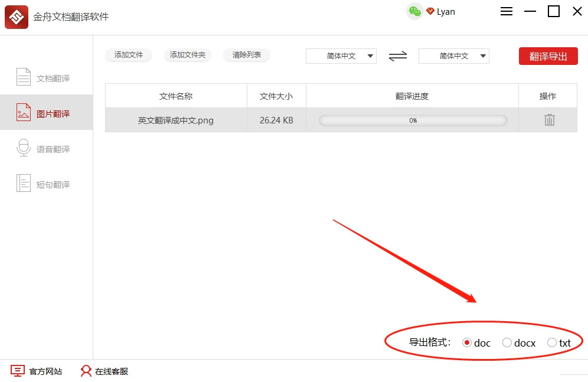Select doc export format
The height and width of the screenshot is (382, 588).
(x=467, y=342)
